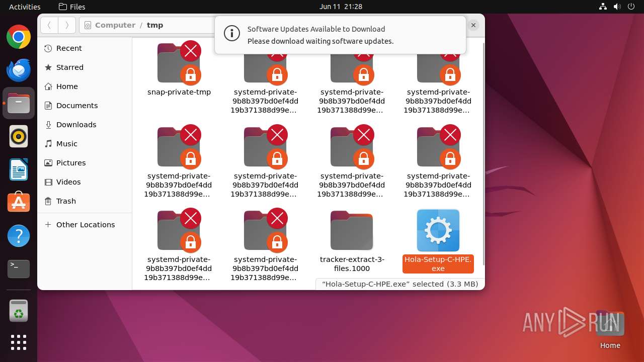Open the Help icon in the dock
Viewport: 644px width, 362px height.
pyautogui.click(x=19, y=235)
